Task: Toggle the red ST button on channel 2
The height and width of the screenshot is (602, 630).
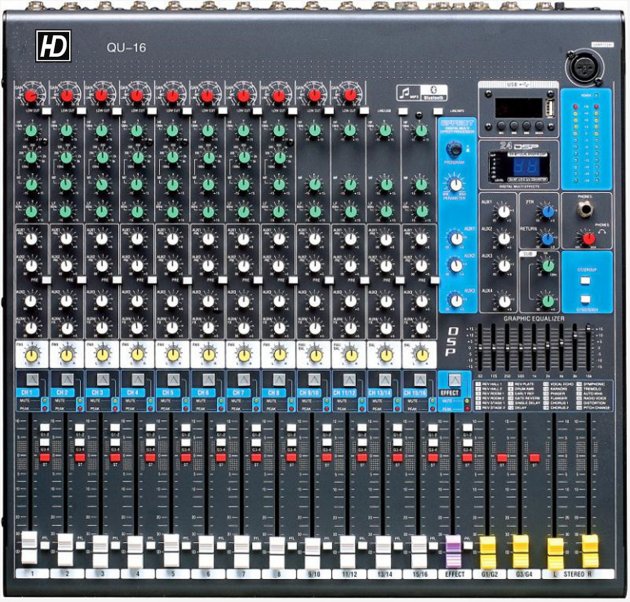Action: point(80,458)
